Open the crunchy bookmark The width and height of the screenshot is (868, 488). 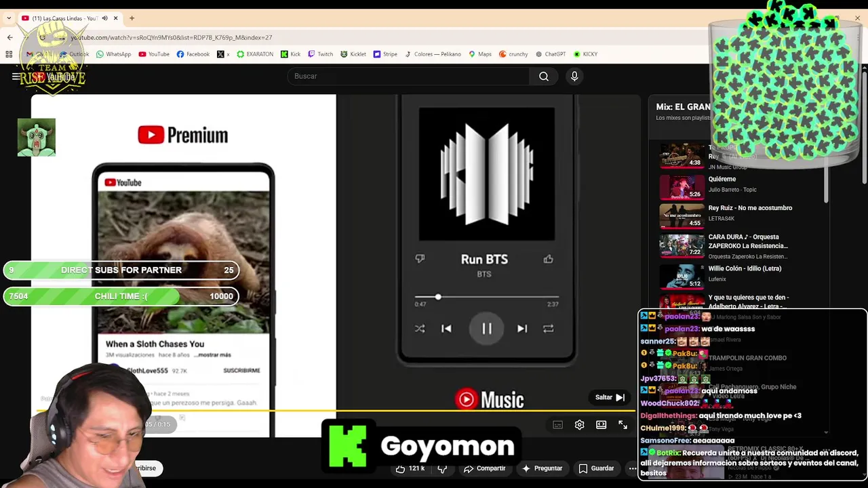513,54
